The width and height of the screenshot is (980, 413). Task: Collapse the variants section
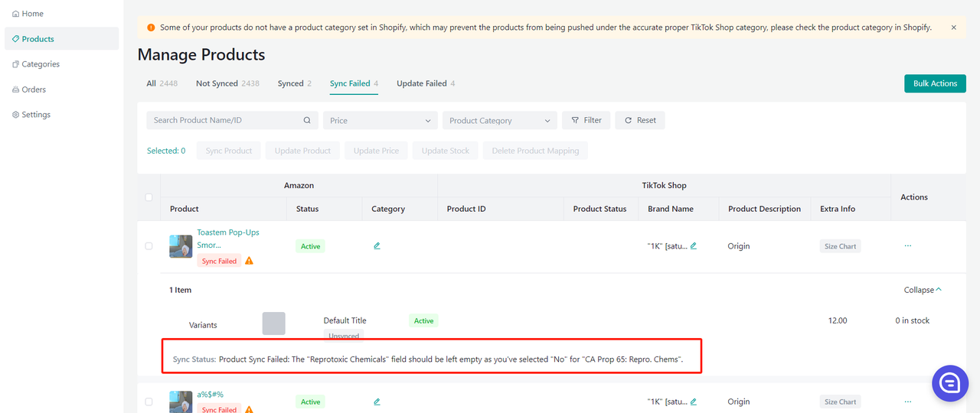pyautogui.click(x=923, y=290)
